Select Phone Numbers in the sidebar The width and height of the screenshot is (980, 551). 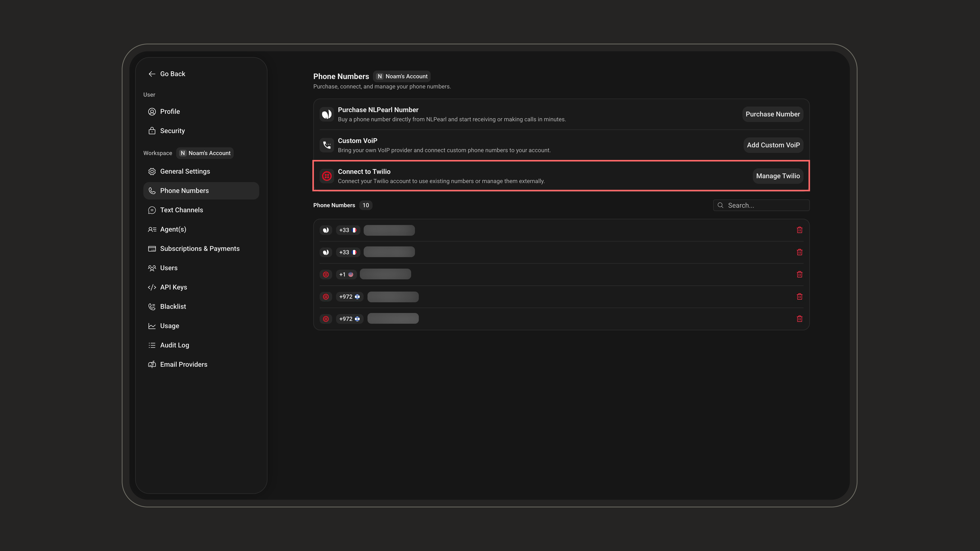pyautogui.click(x=201, y=191)
